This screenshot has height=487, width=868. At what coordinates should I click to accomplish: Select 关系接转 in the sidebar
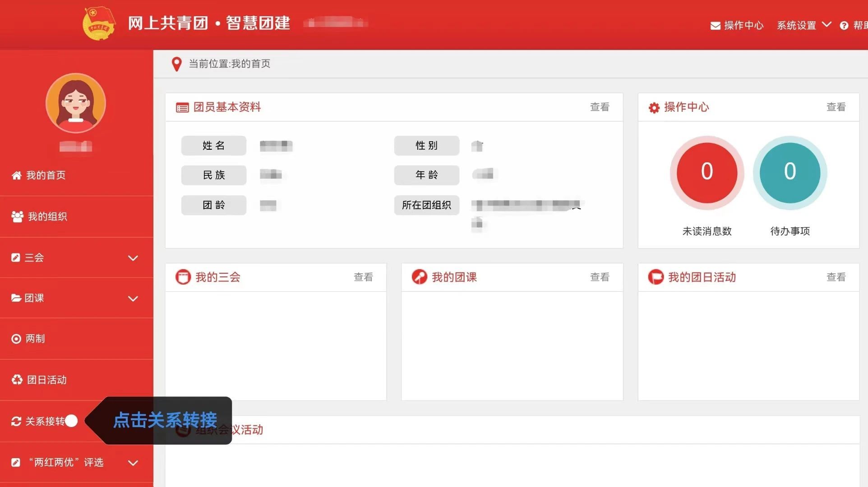[x=44, y=421]
